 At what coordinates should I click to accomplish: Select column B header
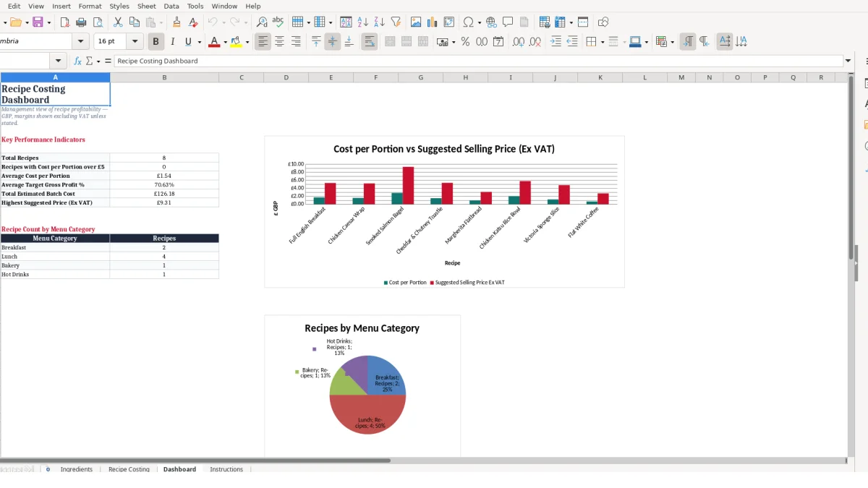[x=164, y=77]
